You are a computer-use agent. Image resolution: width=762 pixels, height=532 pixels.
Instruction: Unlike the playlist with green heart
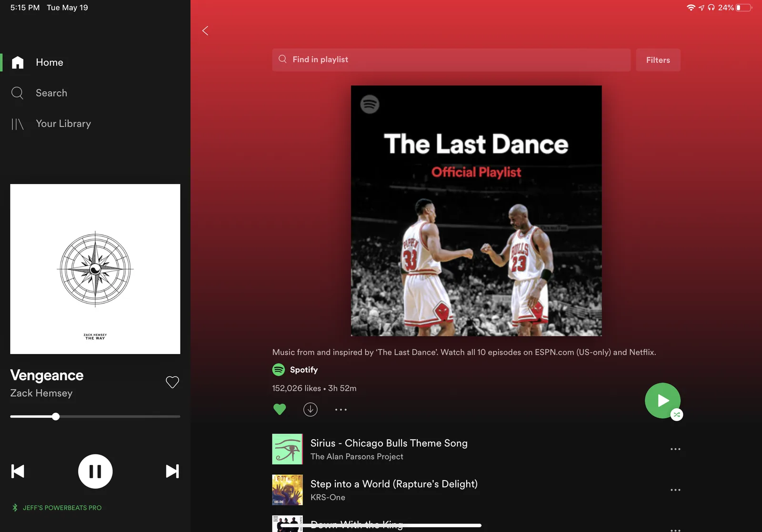280,409
